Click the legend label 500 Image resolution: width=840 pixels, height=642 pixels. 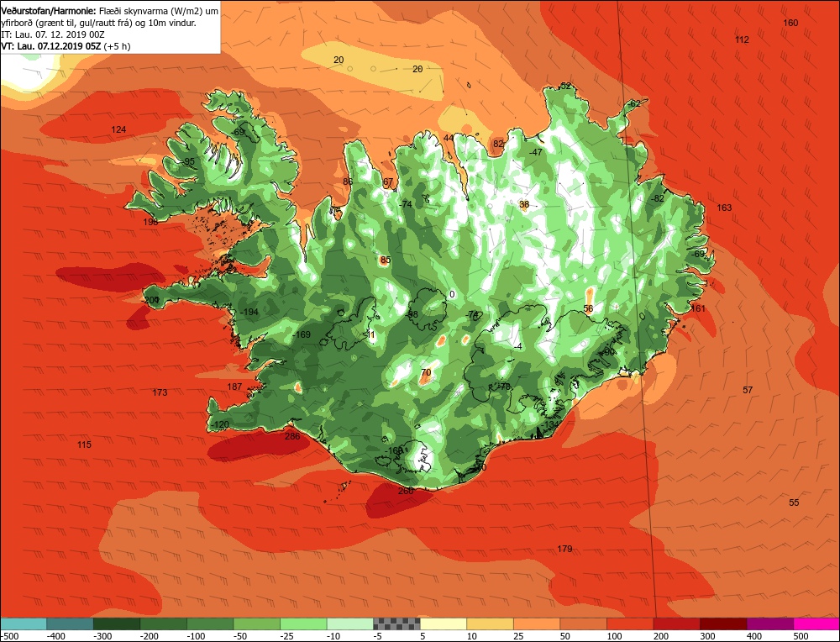coord(801,636)
